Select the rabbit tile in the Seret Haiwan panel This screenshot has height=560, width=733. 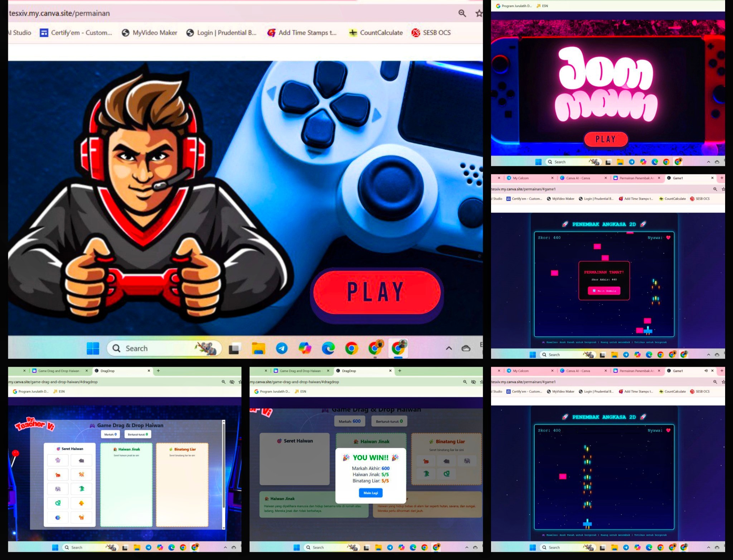point(58,460)
